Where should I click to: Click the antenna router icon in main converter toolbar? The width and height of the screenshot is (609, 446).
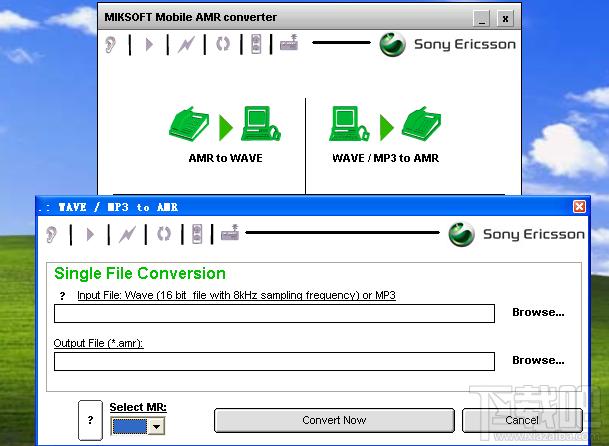click(x=289, y=43)
